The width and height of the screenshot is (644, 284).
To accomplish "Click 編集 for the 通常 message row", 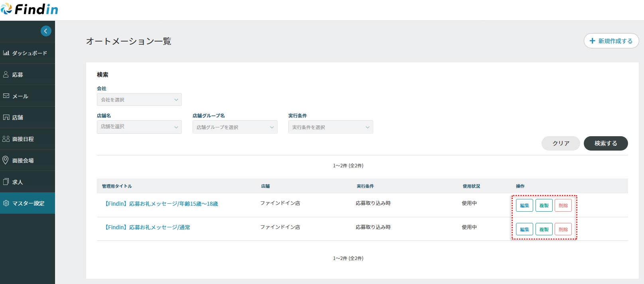I will [524, 229].
